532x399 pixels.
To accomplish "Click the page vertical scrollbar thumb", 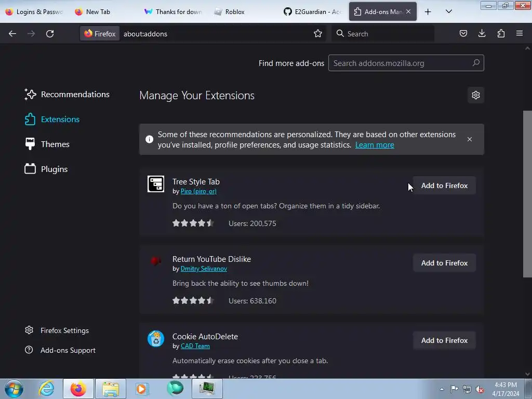I will click(527, 194).
